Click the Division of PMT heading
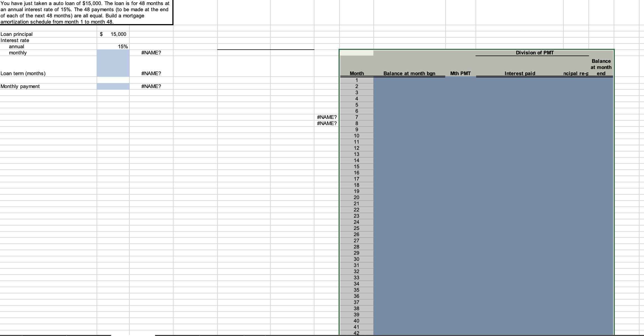 534,52
